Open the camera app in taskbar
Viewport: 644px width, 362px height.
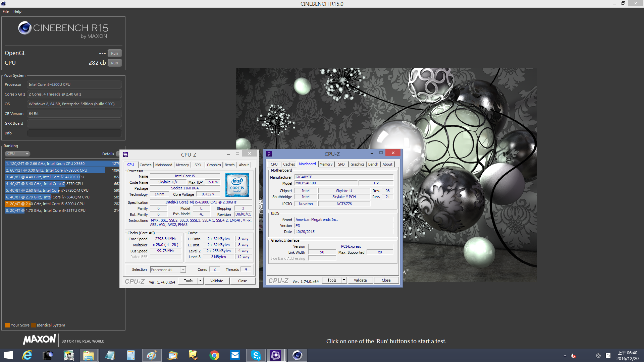[x=48, y=355]
